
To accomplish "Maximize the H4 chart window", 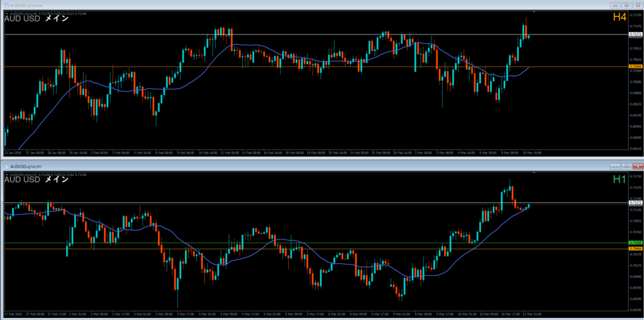I will coord(626,5).
